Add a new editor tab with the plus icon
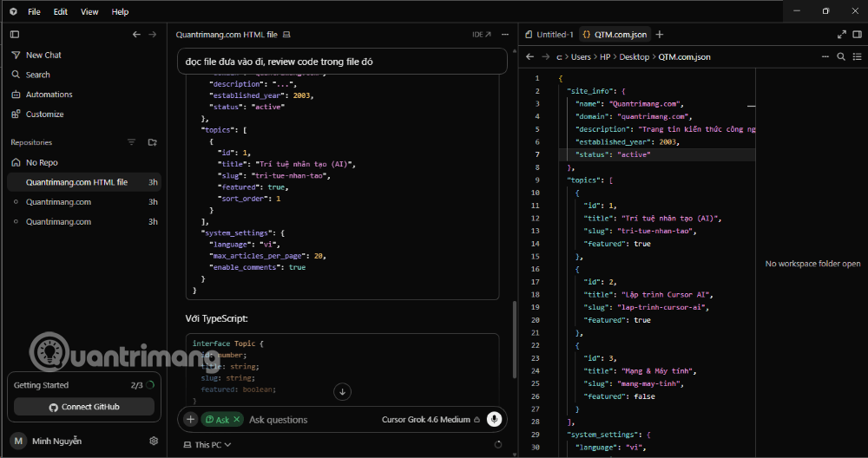Viewport: 868px width, 458px height. coord(660,35)
